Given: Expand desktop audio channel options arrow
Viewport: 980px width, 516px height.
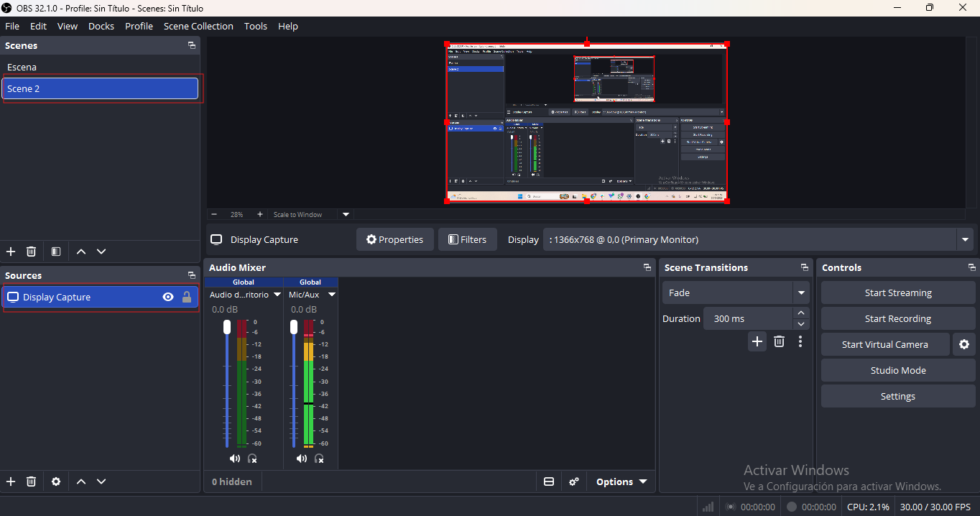Looking at the screenshot, I should pos(277,295).
